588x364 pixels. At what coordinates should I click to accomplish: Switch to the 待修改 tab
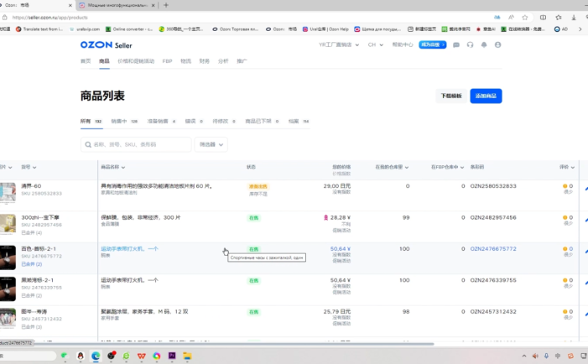224,121
